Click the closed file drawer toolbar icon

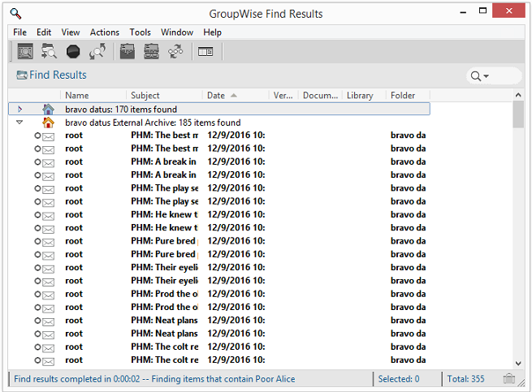127,52
